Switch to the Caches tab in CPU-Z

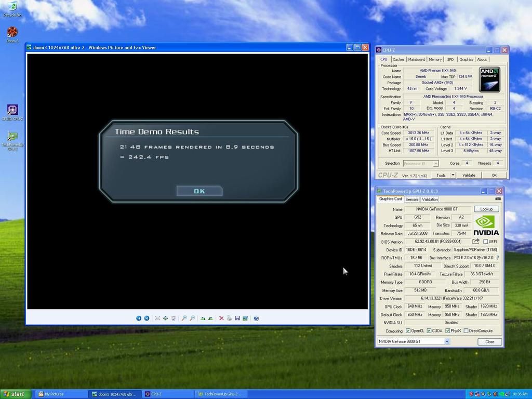pos(398,59)
